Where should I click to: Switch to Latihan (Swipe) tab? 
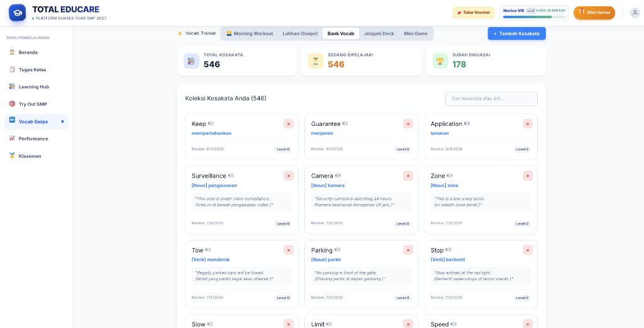(300, 34)
